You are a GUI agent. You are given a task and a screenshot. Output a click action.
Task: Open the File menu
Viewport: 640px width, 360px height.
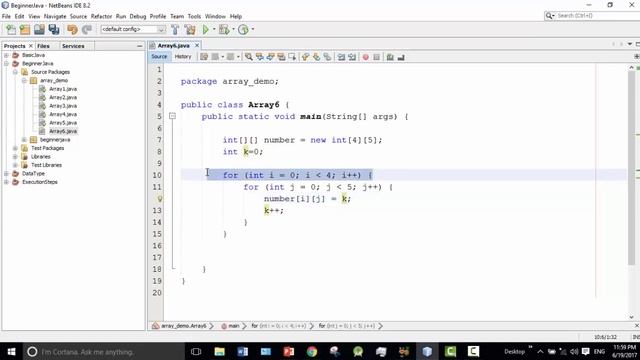point(6,16)
